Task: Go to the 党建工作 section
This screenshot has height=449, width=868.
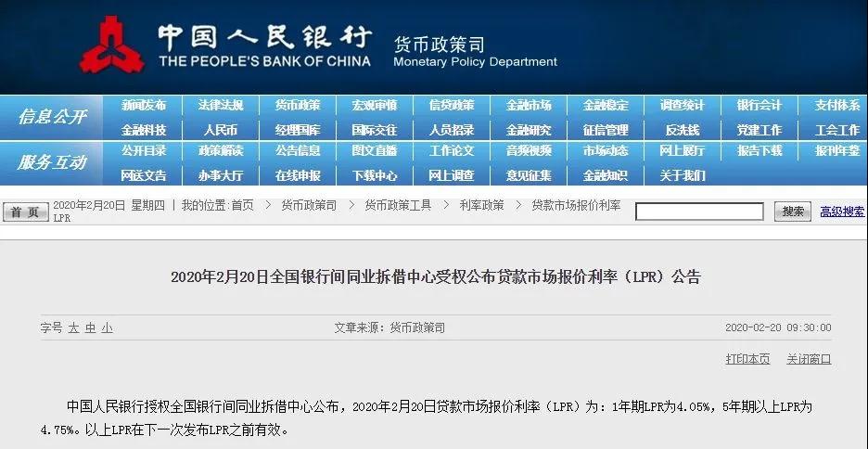Action: [759, 131]
